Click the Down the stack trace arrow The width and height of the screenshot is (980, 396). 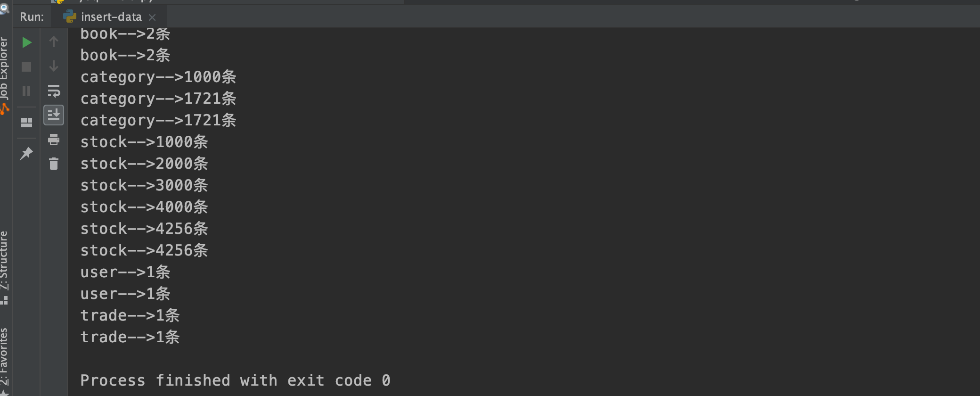[x=54, y=66]
